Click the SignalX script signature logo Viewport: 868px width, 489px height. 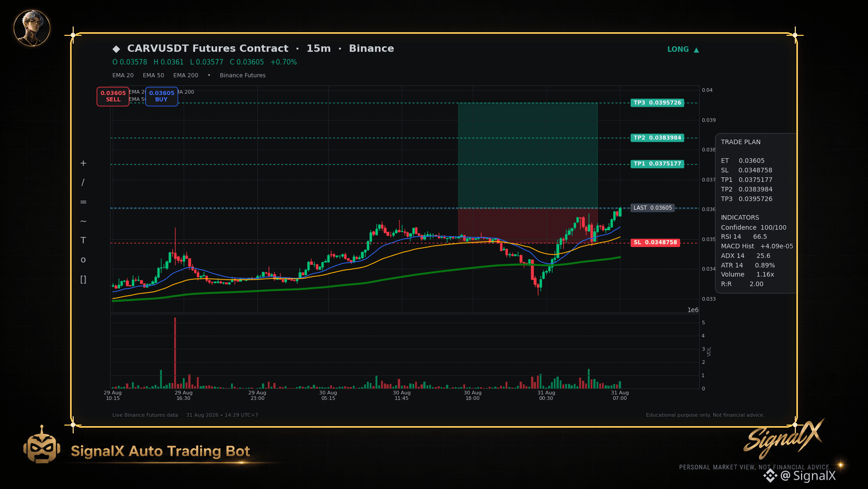click(x=784, y=438)
